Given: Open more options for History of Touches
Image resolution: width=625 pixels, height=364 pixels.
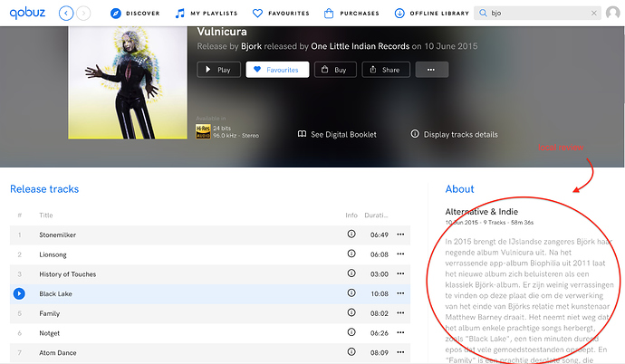Looking at the screenshot, I should [x=400, y=273].
